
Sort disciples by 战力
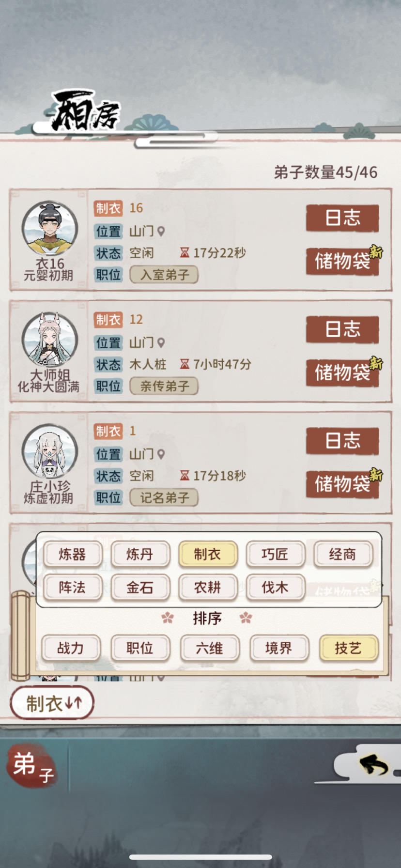(x=71, y=649)
